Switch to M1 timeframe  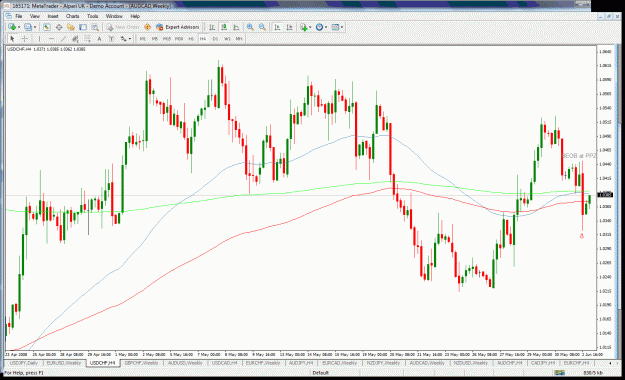click(x=143, y=39)
